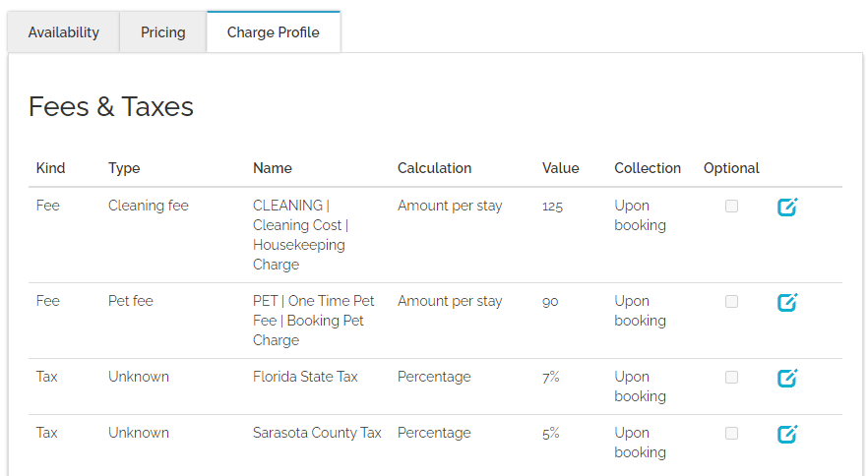Check Optional box for Florida State Tax
This screenshot has height=476, width=868.
(731, 378)
